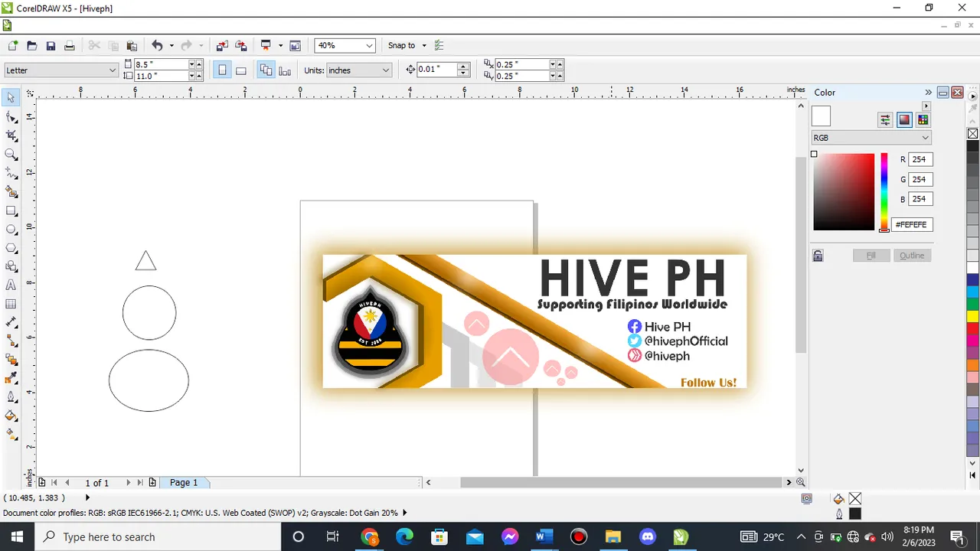Image resolution: width=980 pixels, height=551 pixels.
Task: Toggle the lock in Color docker
Action: [x=818, y=256]
